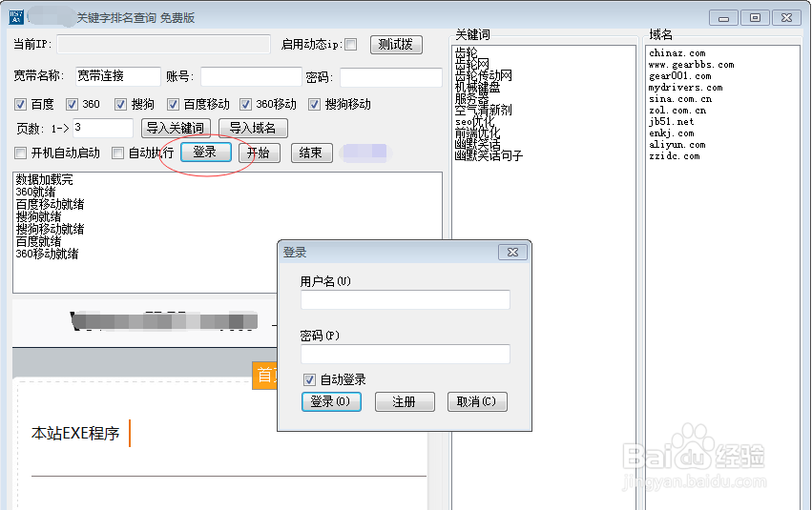Select keyword seo优化
Screen dimensions: 812x510
[x=475, y=121]
